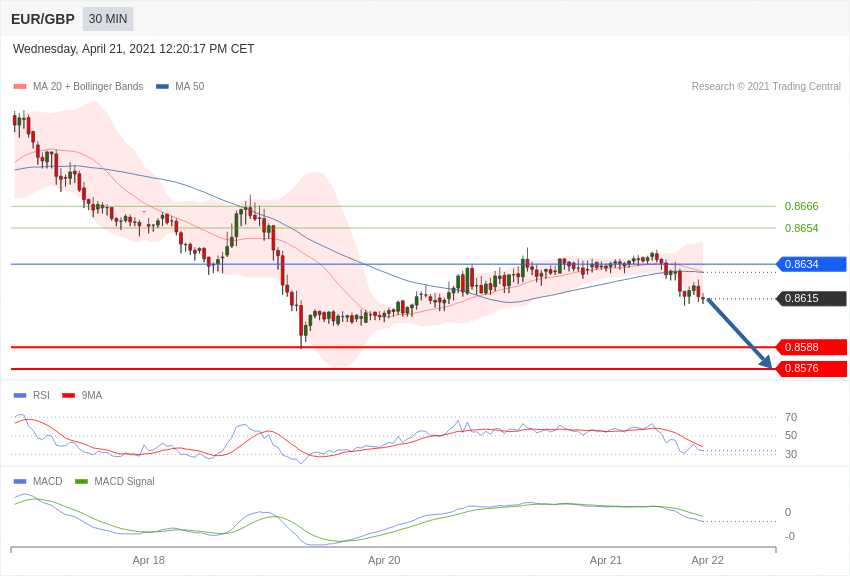Select the 9MA legend label
Image resolution: width=850 pixels, height=576 pixels.
92,396
